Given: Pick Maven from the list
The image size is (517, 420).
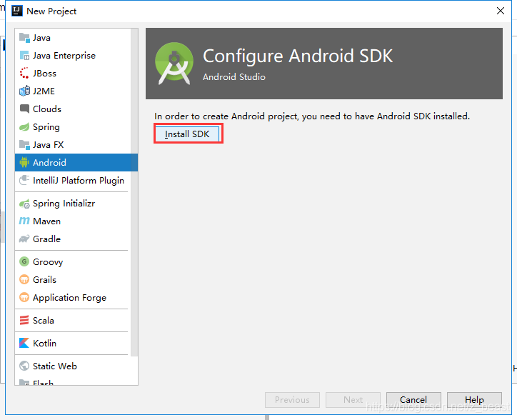Looking at the screenshot, I should [73, 221].
